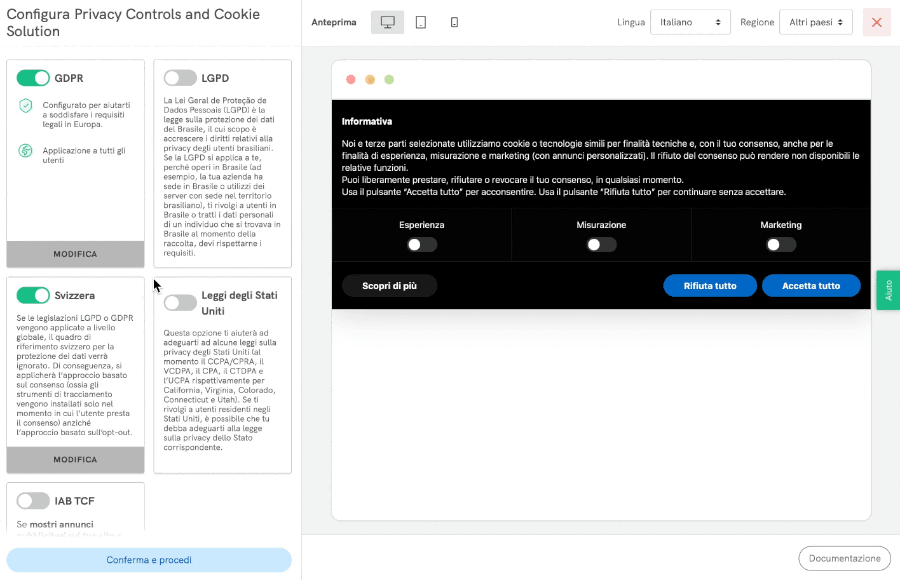
Task: Click the GDPR shield icon
Action: (26, 106)
